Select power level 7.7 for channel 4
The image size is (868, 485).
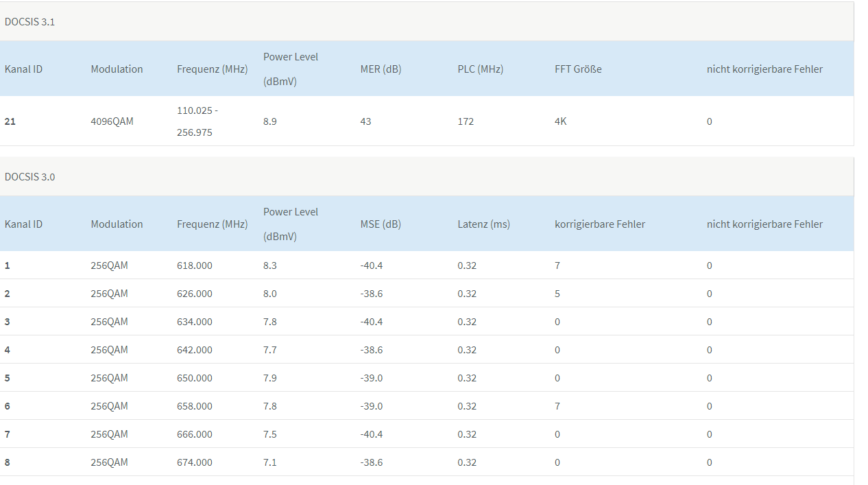pos(270,350)
